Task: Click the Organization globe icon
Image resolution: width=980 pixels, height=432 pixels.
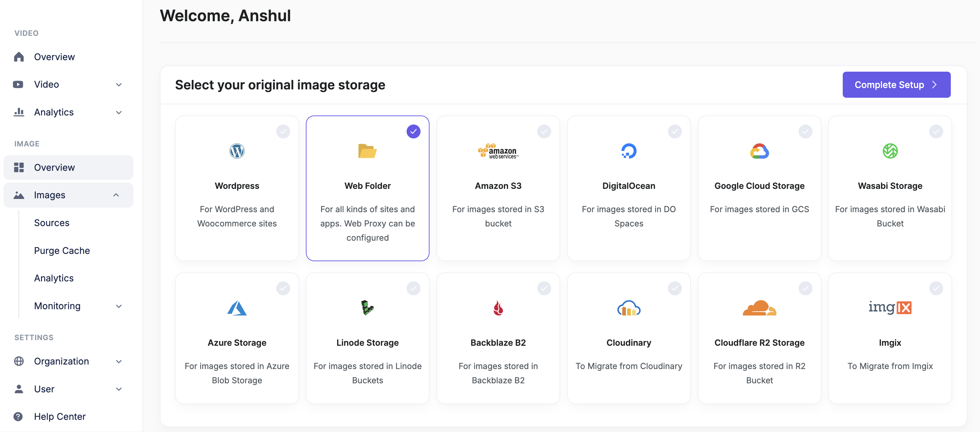Action: [19, 361]
